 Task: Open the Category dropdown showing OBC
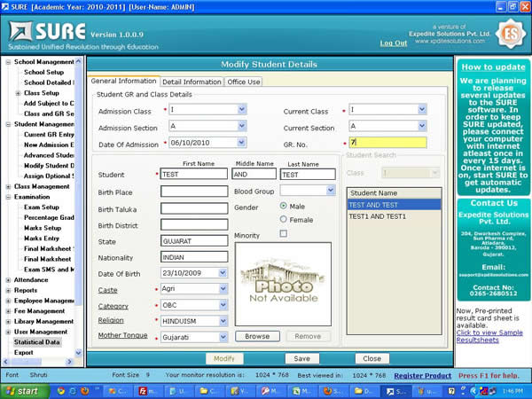coord(223,305)
